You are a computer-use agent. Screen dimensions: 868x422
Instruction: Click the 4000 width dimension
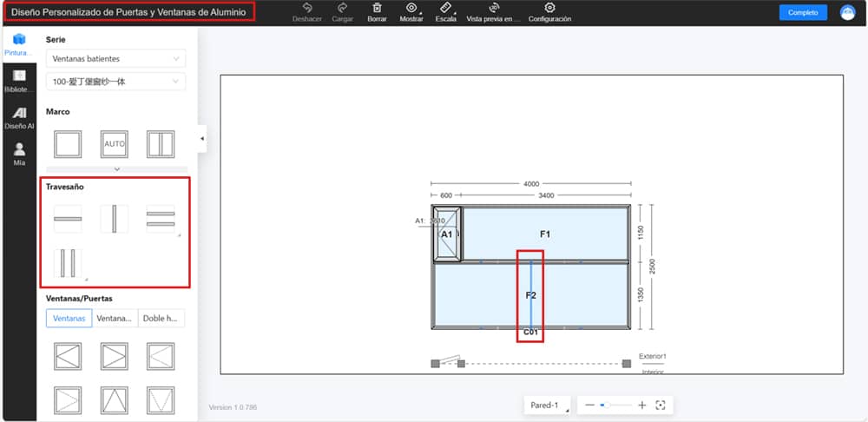pyautogui.click(x=531, y=184)
